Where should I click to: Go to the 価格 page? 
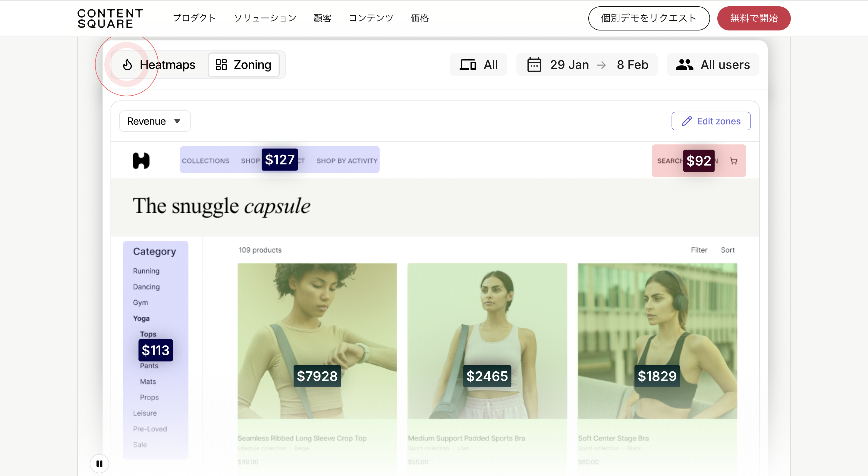coord(420,18)
